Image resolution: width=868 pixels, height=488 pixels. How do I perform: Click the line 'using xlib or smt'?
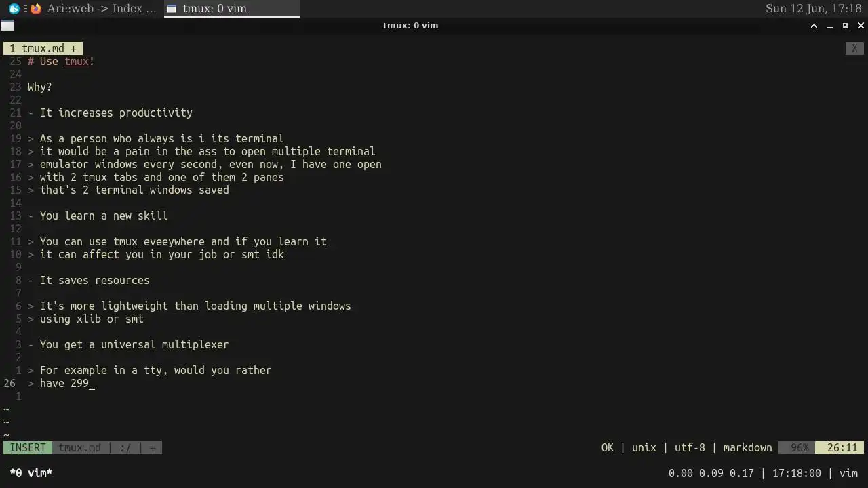coord(92,319)
